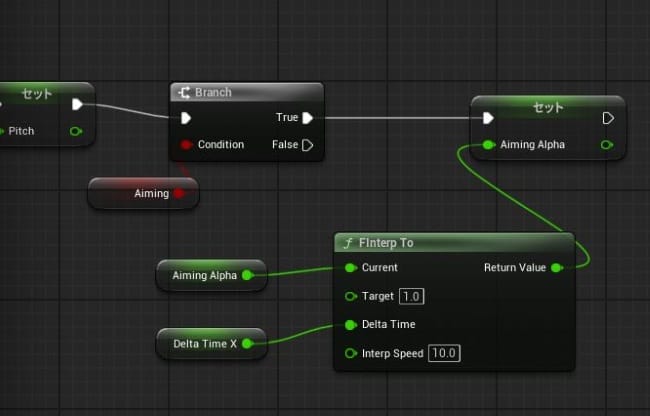Select the Delta Time X node
This screenshot has height=416, width=650.
pyautogui.click(x=211, y=343)
